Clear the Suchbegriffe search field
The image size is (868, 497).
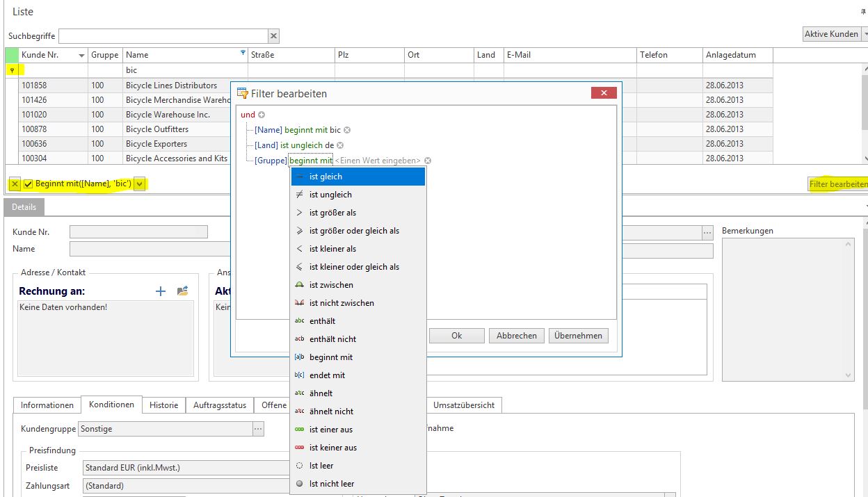click(x=273, y=36)
